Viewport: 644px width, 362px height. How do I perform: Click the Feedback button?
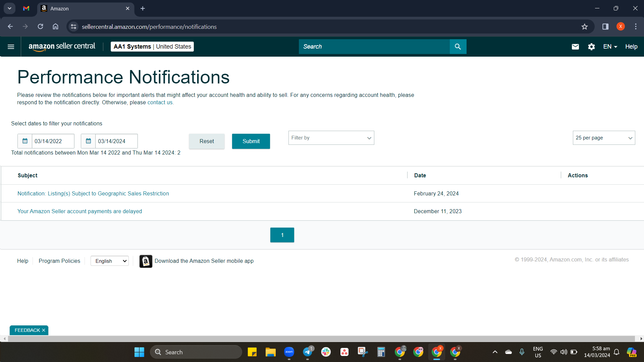(27, 330)
